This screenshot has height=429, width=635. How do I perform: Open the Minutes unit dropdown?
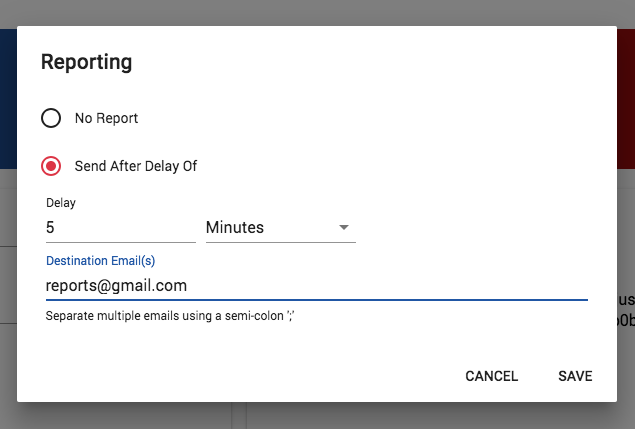[x=281, y=228]
